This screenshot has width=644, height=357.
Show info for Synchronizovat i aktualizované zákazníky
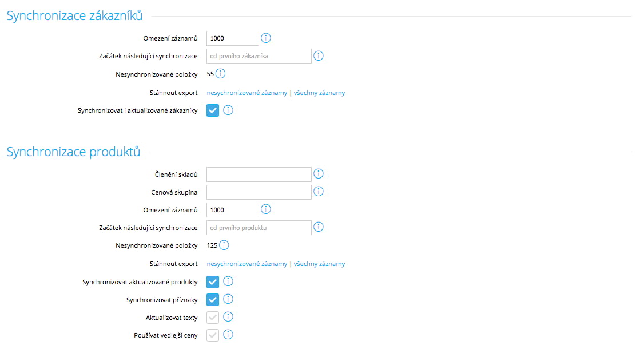tap(228, 110)
